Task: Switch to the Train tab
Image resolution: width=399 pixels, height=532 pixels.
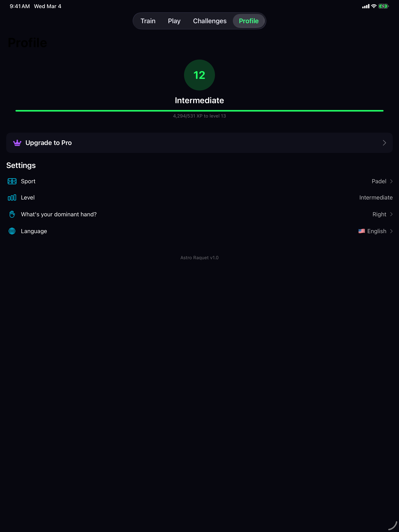Action: click(148, 21)
